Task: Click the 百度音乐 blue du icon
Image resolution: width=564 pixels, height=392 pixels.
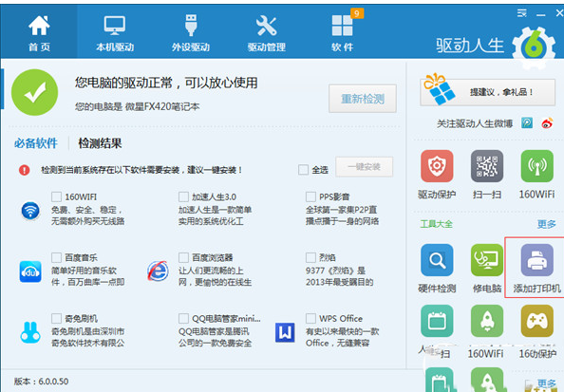Action: pyautogui.click(x=30, y=271)
